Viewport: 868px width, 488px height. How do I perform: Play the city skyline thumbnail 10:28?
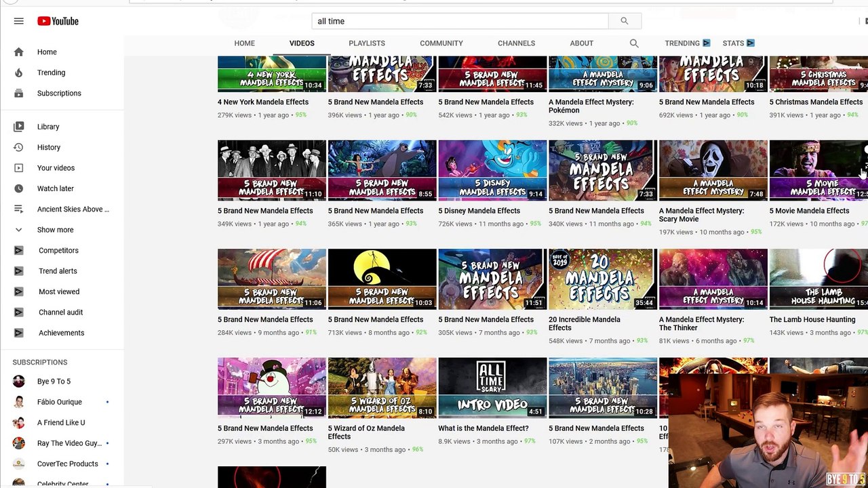[x=602, y=388]
